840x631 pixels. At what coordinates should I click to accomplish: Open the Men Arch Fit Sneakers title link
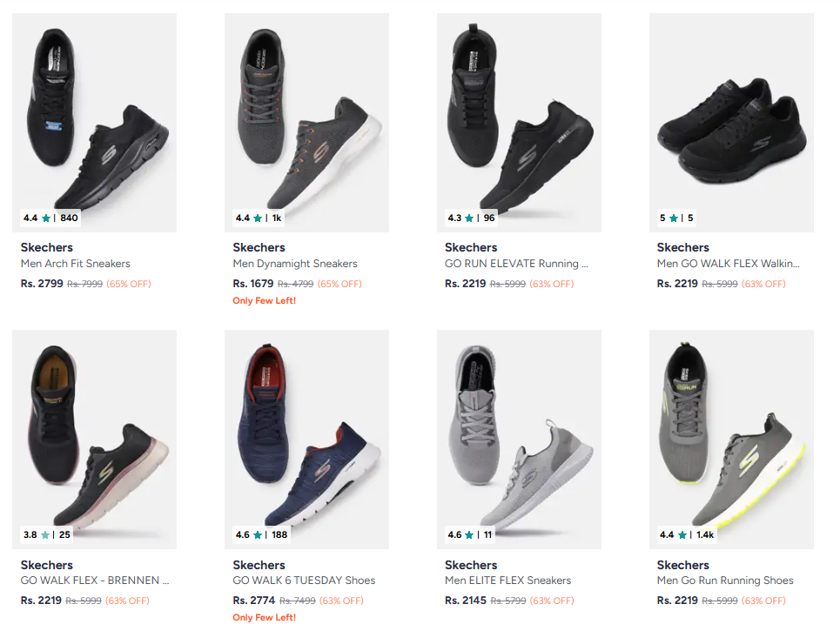(76, 264)
